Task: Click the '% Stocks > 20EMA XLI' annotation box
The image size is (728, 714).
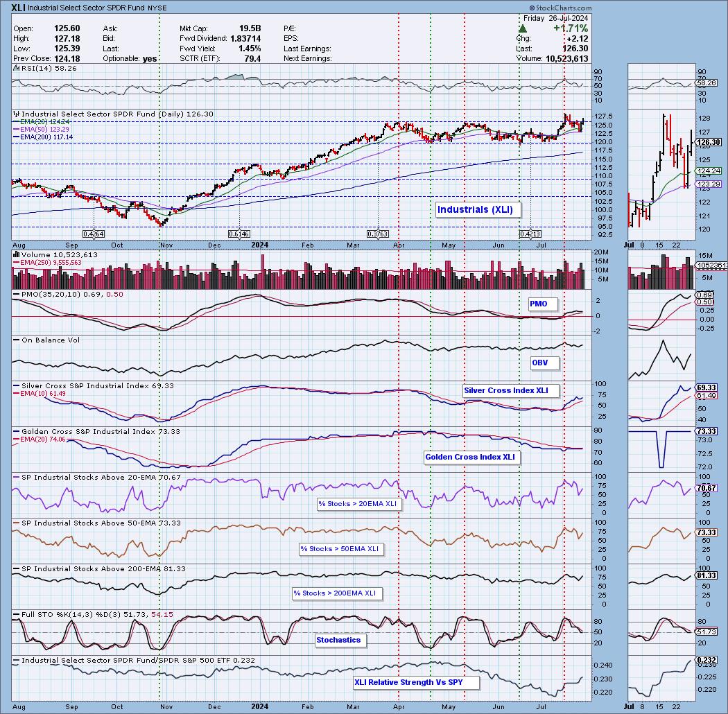Action: point(358,504)
